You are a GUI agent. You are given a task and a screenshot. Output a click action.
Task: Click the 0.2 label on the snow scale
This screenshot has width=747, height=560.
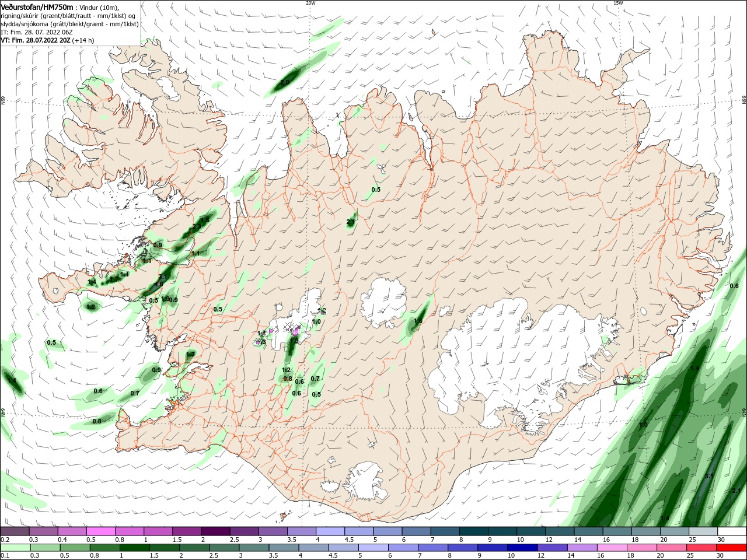[5, 540]
